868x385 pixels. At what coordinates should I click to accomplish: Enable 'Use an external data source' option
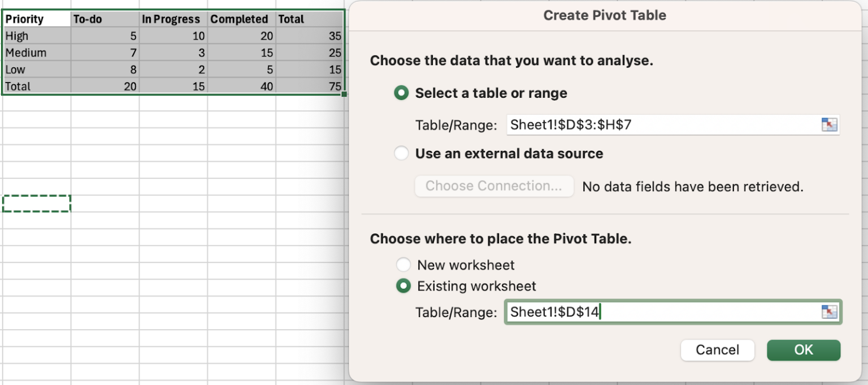tap(401, 153)
